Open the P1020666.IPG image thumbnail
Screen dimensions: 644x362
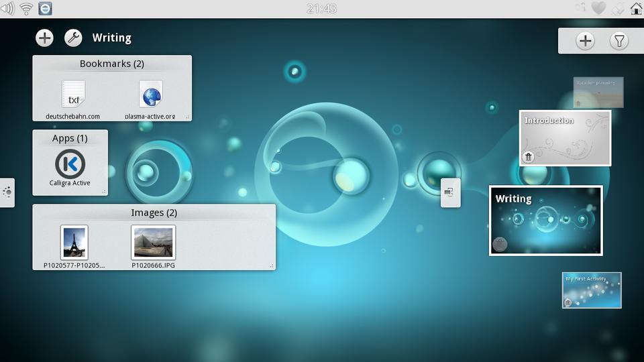[x=153, y=242]
